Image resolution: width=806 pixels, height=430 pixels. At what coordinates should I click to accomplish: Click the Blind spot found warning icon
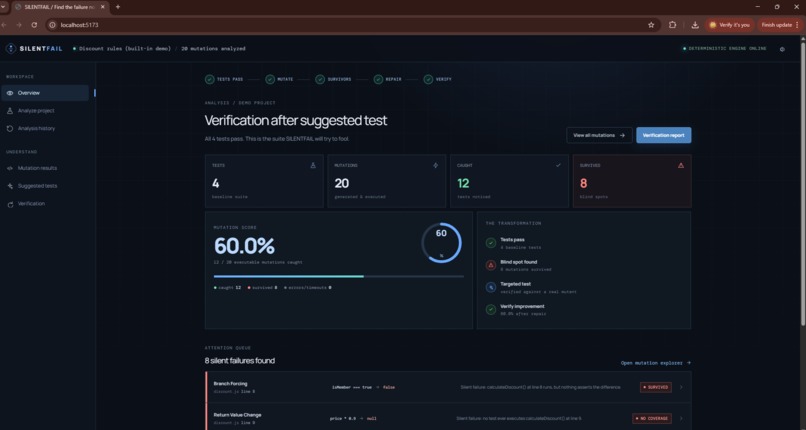[491, 265]
